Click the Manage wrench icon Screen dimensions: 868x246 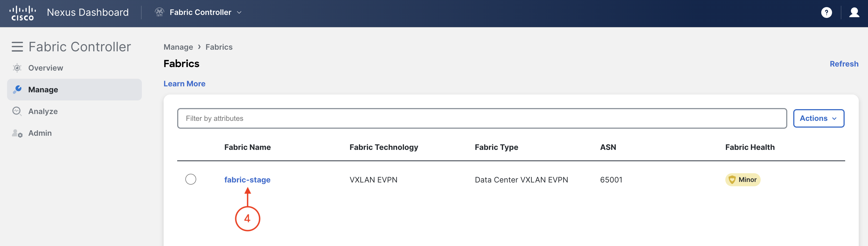click(x=17, y=90)
